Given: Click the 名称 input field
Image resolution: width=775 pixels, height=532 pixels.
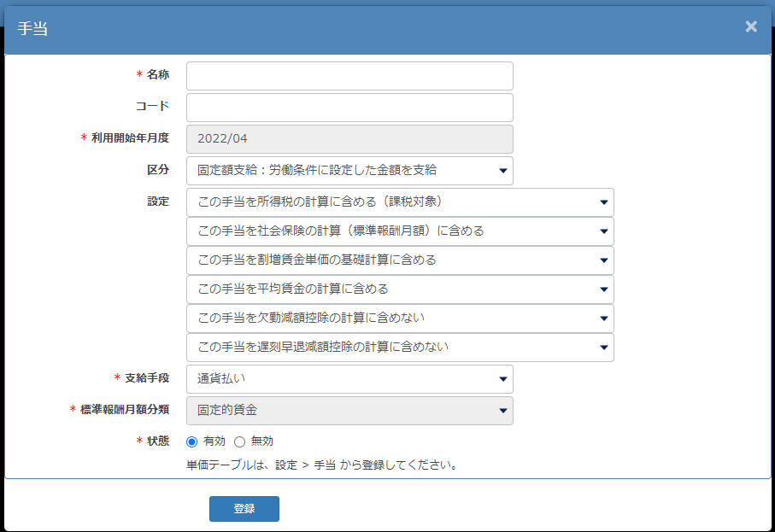Looking at the screenshot, I should coord(349,76).
